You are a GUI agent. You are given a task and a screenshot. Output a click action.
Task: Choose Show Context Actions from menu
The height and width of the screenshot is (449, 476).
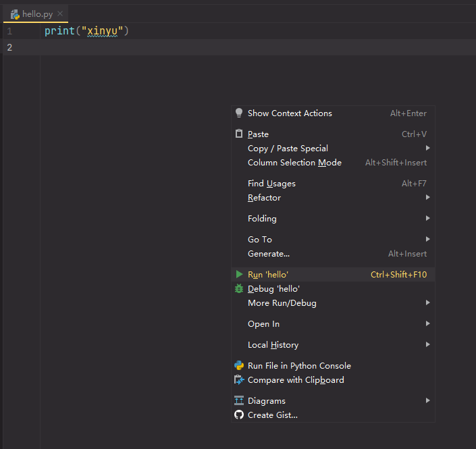334,113
